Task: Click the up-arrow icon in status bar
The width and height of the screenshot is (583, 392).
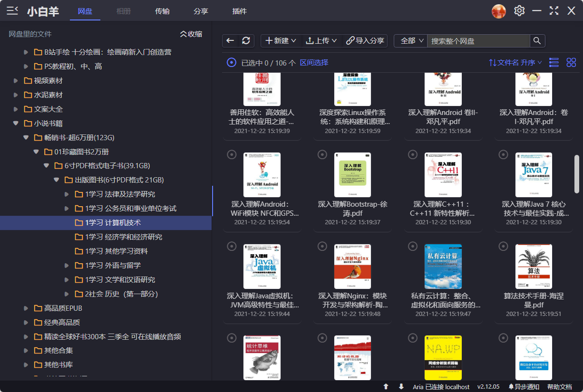Action: (x=386, y=386)
